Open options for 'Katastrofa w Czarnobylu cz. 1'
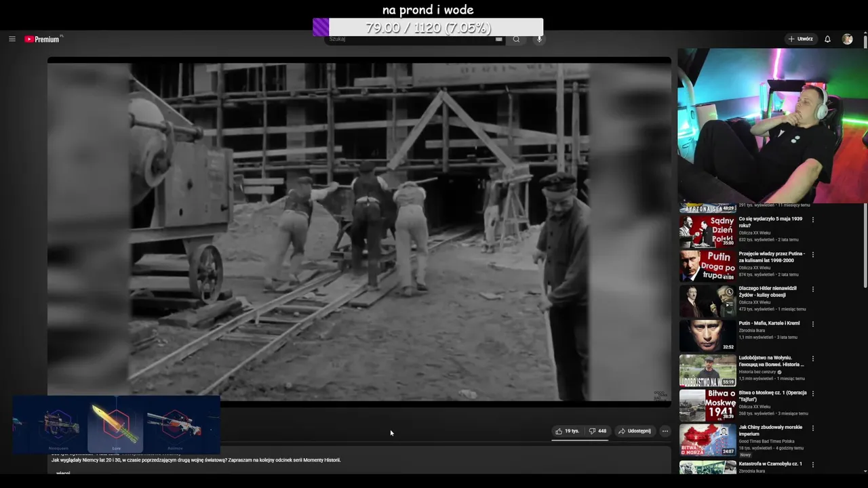The height and width of the screenshot is (488, 868). coord(812,465)
